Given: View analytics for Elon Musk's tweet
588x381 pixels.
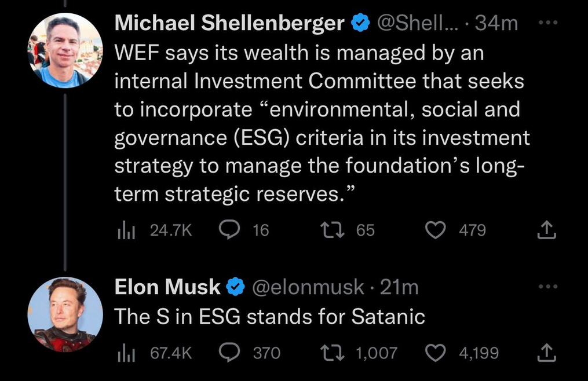Looking at the screenshot, I should [126, 353].
